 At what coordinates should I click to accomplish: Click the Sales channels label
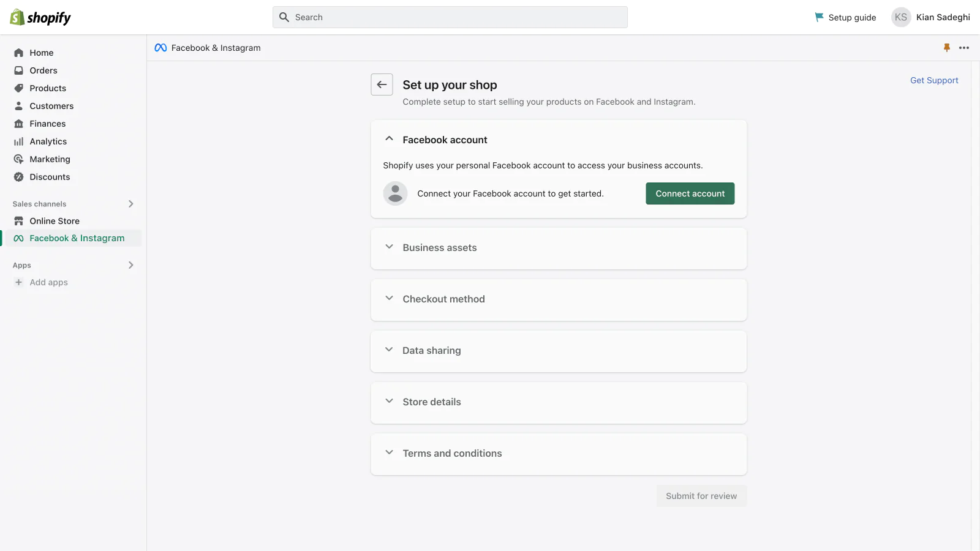click(39, 204)
